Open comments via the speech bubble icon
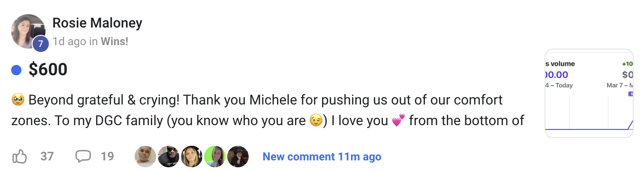 coord(83,157)
